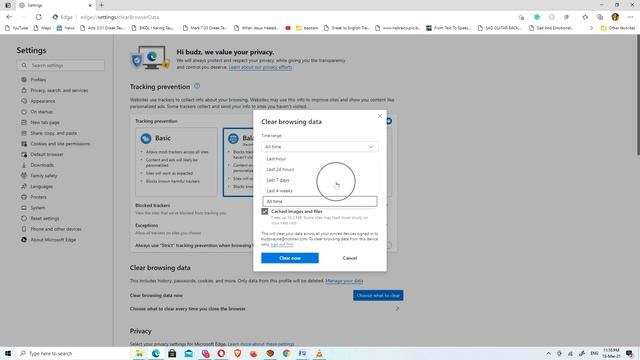This screenshot has width=640, height=360.
Task: Open Printers settings page
Action: [38, 197]
